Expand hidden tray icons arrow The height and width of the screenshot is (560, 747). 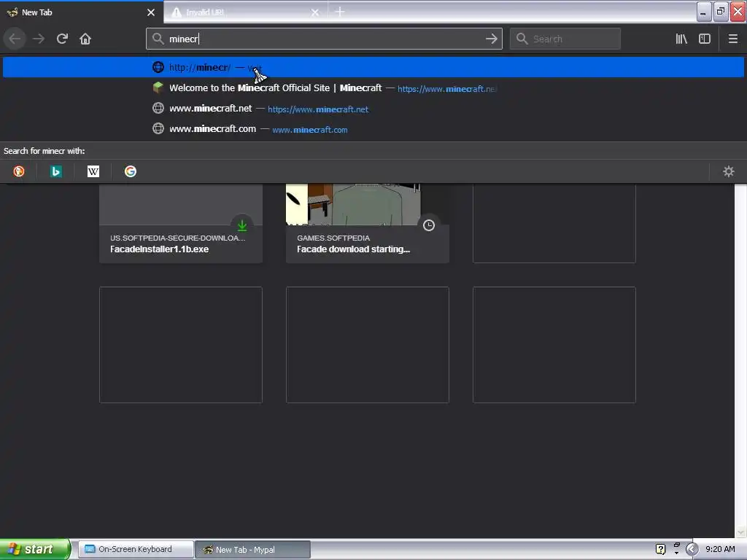coord(692,549)
